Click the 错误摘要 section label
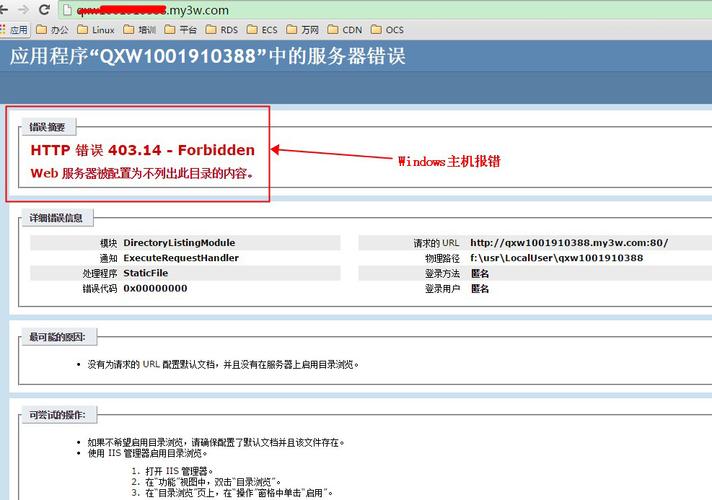The image size is (712, 500). (x=47, y=127)
